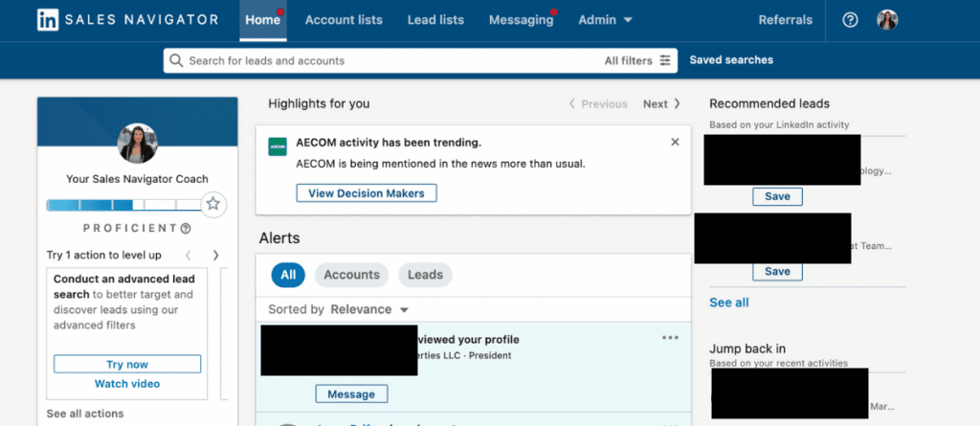This screenshot has height=426, width=980.
Task: Switch to the Messaging tab
Action: [521, 20]
